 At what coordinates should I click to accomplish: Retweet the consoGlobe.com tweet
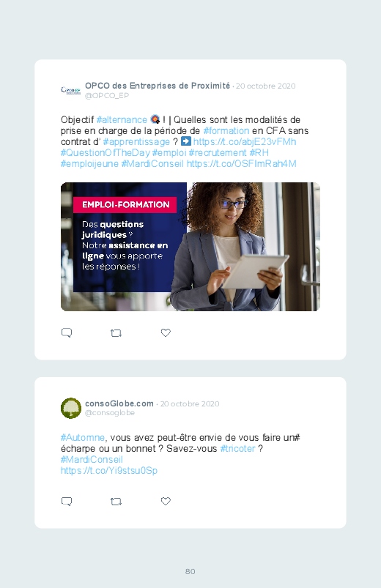116,502
